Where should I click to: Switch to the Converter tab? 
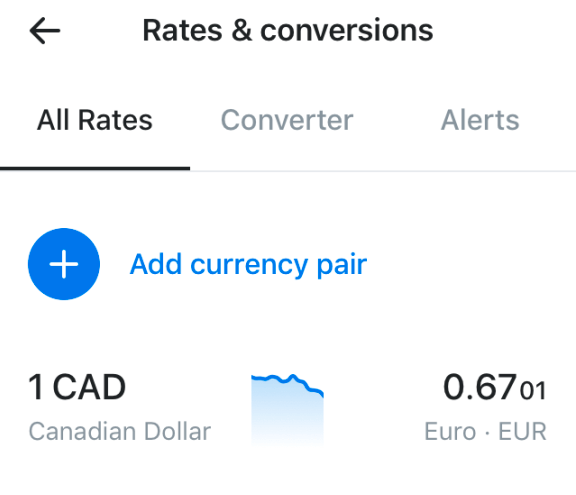coord(287,120)
